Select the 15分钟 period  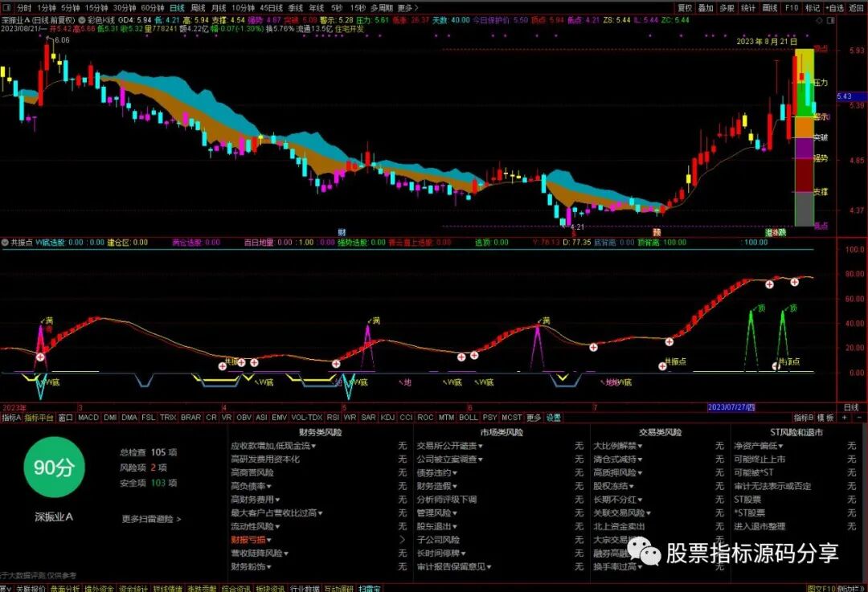point(96,8)
